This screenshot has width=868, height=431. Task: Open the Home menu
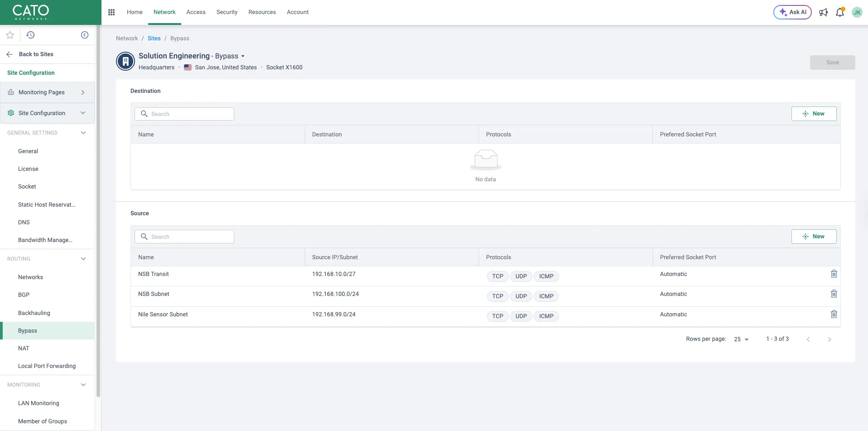click(135, 12)
